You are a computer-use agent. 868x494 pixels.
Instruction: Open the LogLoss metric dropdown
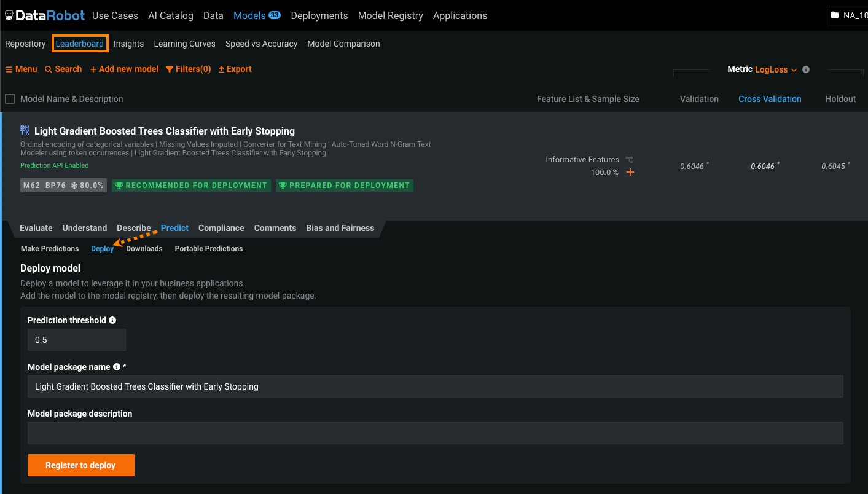(x=776, y=70)
